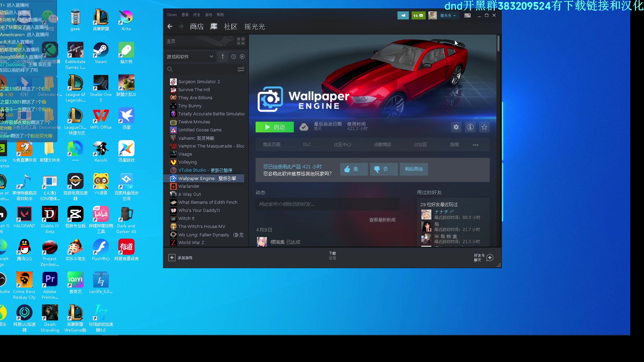Open the Steam announcements megaphone icon
The image size is (644, 362).
click(x=403, y=15)
